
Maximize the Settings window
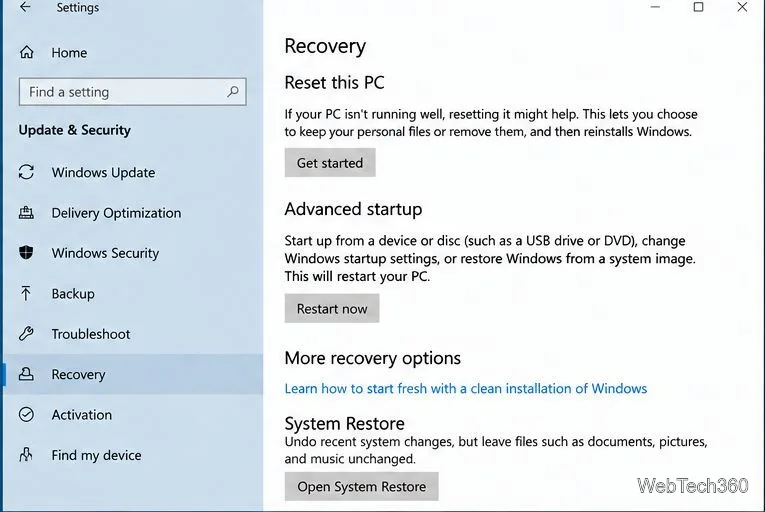(698, 7)
